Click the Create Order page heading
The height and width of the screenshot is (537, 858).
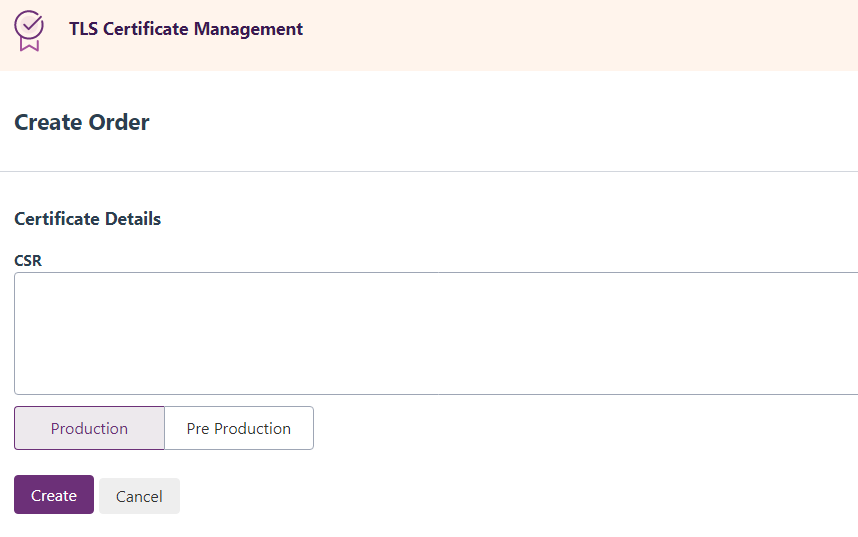pyautogui.click(x=82, y=122)
